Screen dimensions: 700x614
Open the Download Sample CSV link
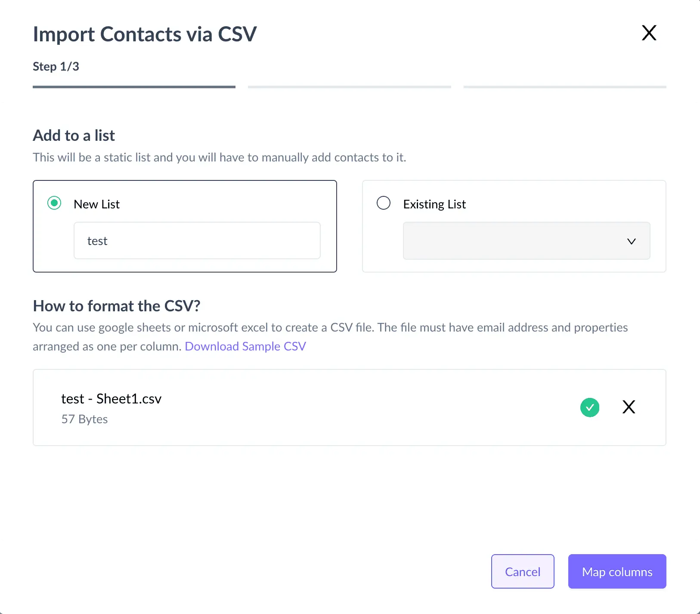pos(245,346)
